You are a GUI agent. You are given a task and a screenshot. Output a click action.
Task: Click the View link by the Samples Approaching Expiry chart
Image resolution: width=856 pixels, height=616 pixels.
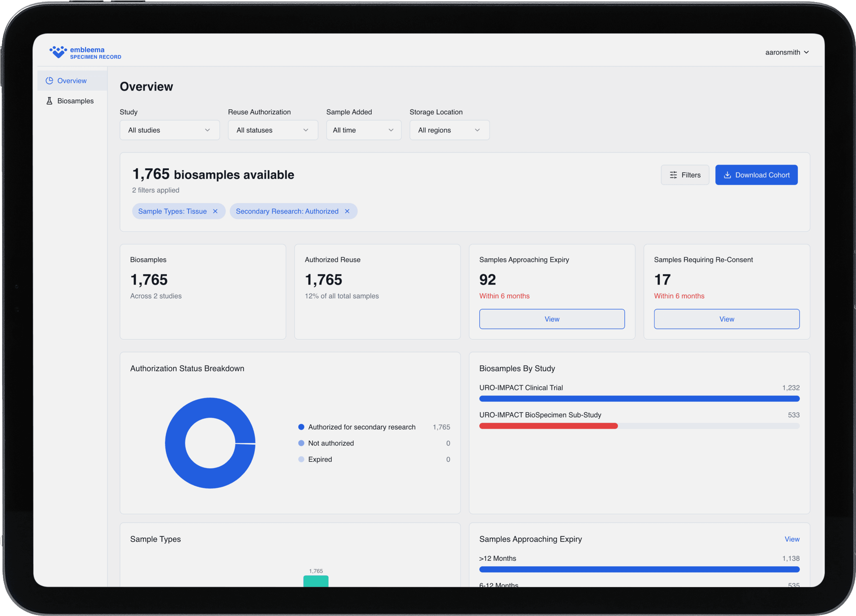point(792,539)
